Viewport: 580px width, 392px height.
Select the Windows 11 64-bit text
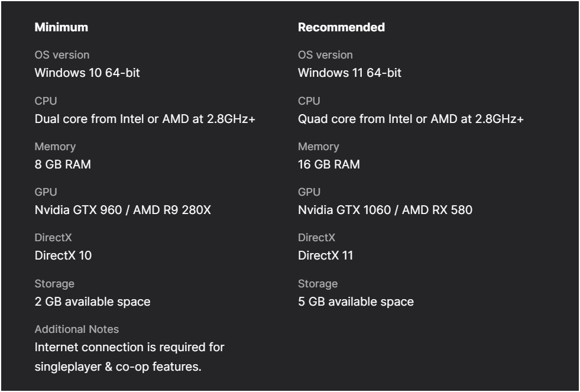[x=349, y=73]
